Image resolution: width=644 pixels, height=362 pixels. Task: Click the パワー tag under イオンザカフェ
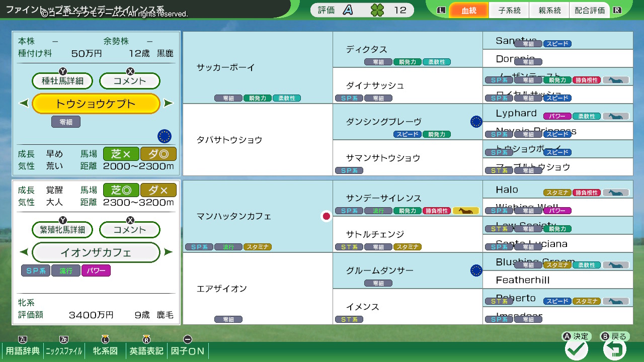coord(96,270)
